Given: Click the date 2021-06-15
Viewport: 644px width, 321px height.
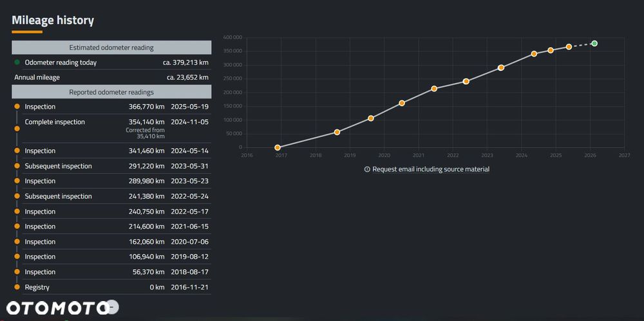Looking at the screenshot, I should tap(190, 226).
